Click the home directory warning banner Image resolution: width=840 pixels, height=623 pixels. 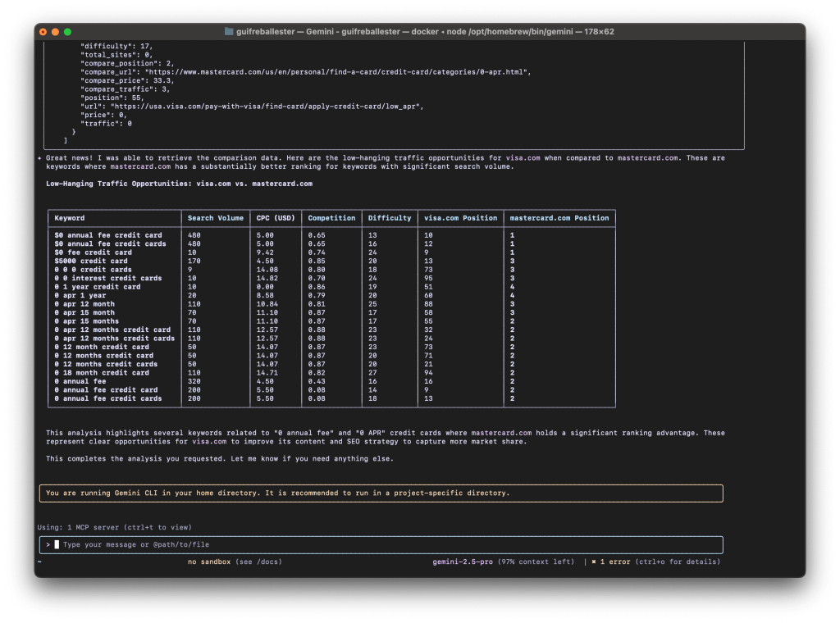point(381,493)
